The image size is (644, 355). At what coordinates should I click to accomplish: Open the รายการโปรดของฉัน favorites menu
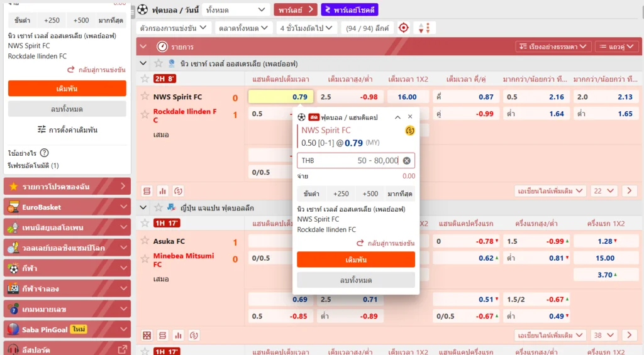tap(67, 187)
